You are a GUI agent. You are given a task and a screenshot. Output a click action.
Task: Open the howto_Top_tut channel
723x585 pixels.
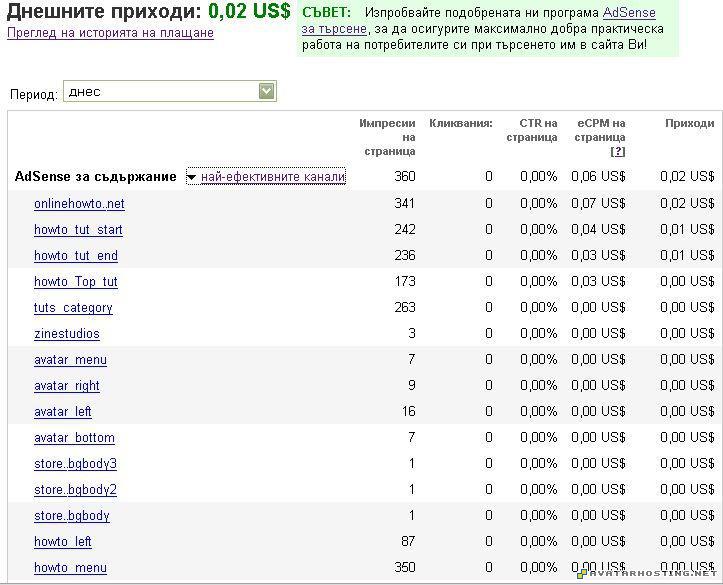[x=76, y=282]
